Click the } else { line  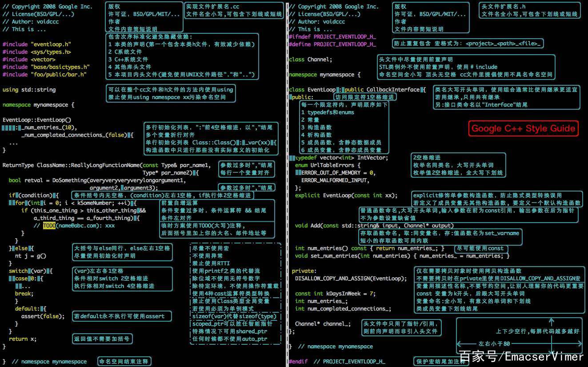pos(21,248)
